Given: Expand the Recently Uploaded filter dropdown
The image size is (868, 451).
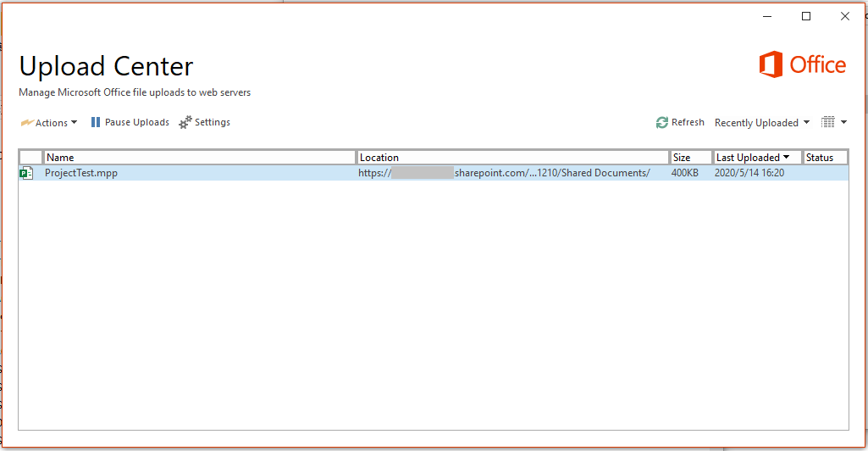Looking at the screenshot, I should [762, 122].
